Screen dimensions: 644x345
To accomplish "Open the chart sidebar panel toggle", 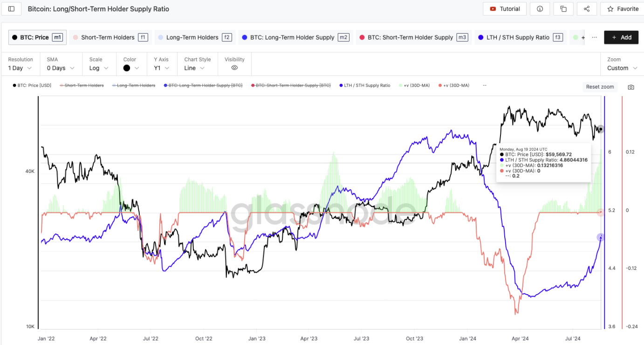I will tap(11, 8).
